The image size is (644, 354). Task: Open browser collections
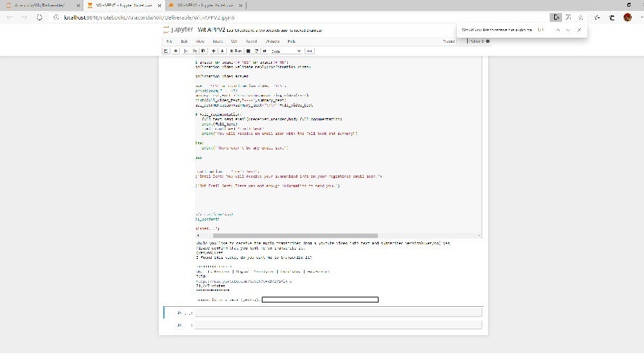(612, 17)
